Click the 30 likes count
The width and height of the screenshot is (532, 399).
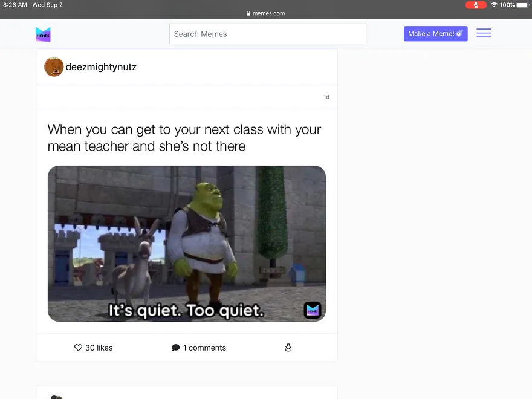coord(99,348)
